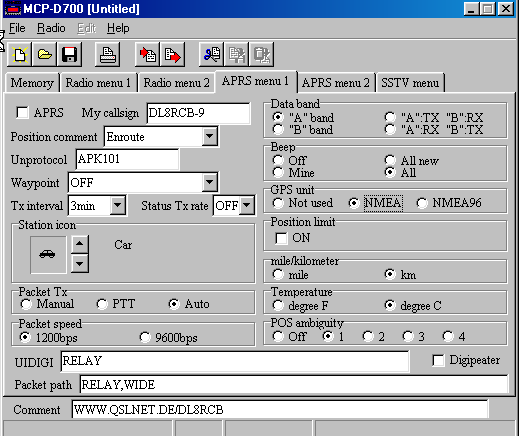Select NMEA96 GPS unit option

point(422,203)
